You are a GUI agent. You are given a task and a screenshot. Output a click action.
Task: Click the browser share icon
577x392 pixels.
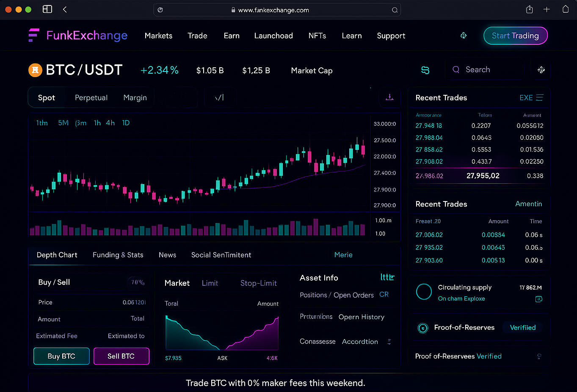click(529, 9)
